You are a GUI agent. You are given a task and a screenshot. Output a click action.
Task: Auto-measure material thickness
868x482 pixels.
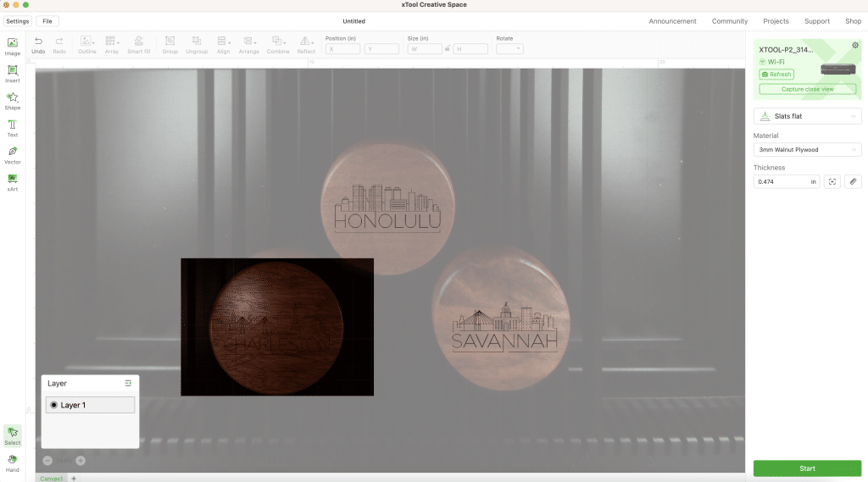(832, 181)
